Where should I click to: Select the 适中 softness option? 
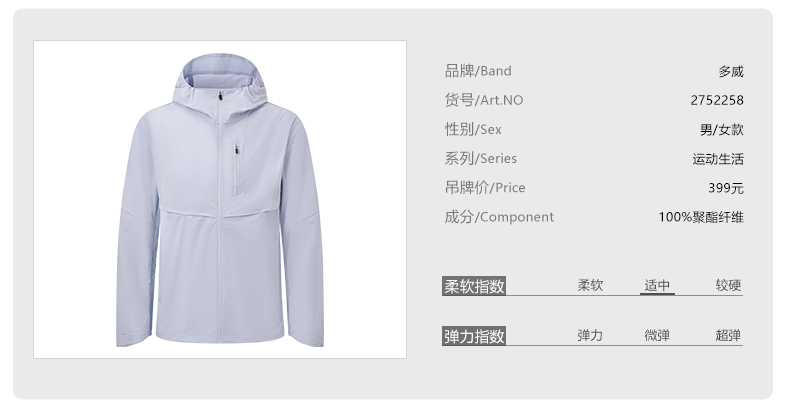click(657, 285)
